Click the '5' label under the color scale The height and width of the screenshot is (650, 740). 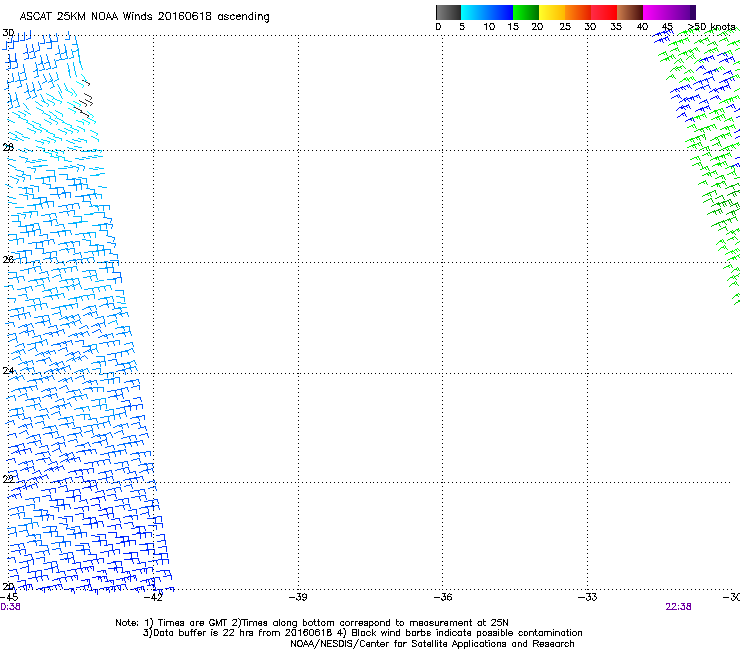462,27
